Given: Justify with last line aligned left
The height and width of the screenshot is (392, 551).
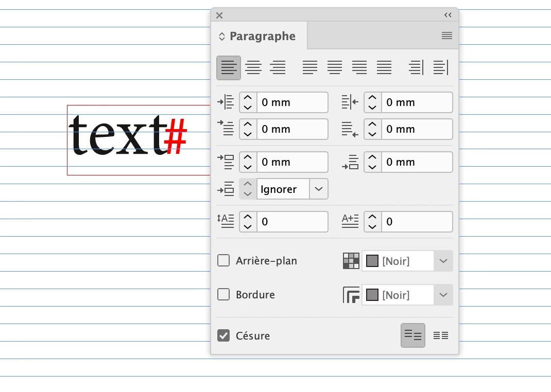Looking at the screenshot, I should coord(310,68).
